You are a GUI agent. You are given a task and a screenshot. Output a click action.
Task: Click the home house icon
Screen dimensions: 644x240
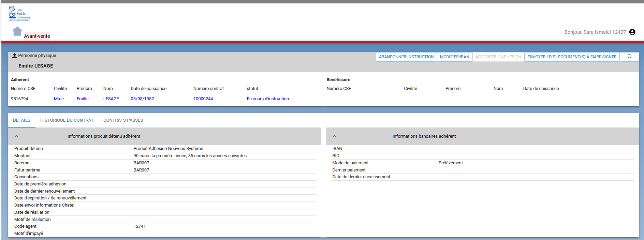pyautogui.click(x=17, y=31)
